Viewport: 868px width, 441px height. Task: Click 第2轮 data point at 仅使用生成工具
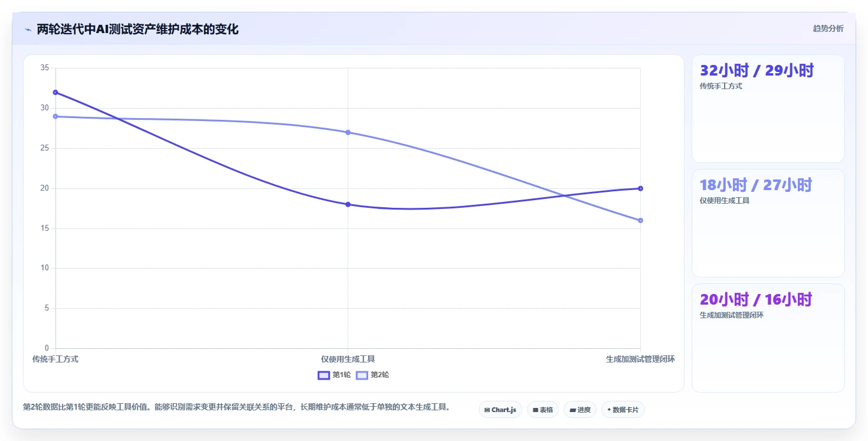[348, 132]
